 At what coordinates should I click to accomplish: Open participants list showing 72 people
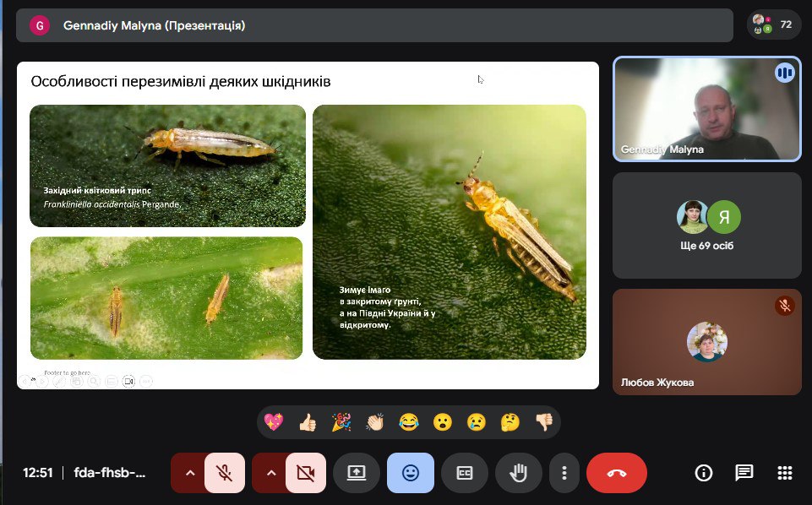point(773,24)
